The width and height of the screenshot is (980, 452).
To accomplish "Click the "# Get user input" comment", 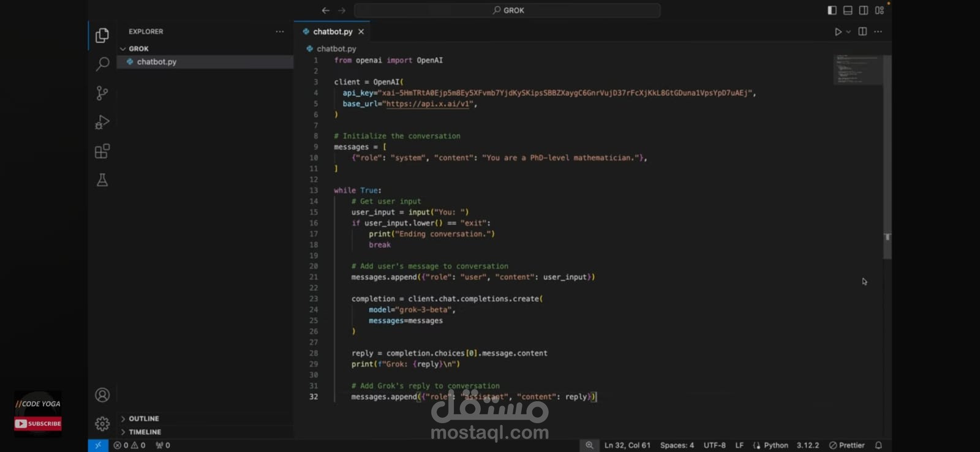I will click(x=386, y=202).
